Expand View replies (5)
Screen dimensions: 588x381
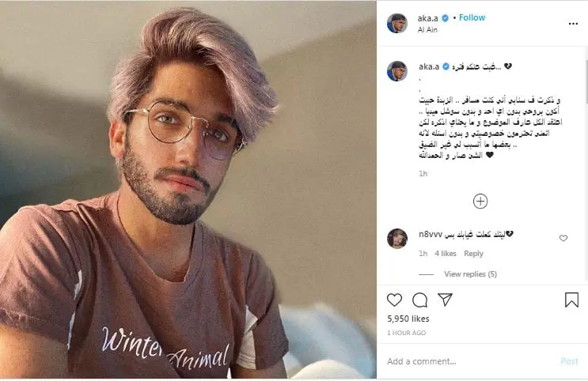click(x=470, y=273)
